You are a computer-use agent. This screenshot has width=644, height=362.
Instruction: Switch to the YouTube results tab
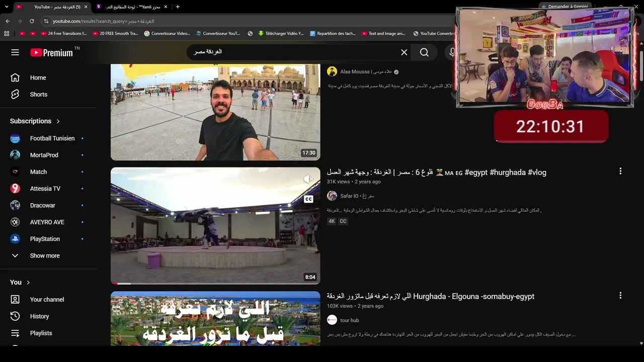pos(52,7)
